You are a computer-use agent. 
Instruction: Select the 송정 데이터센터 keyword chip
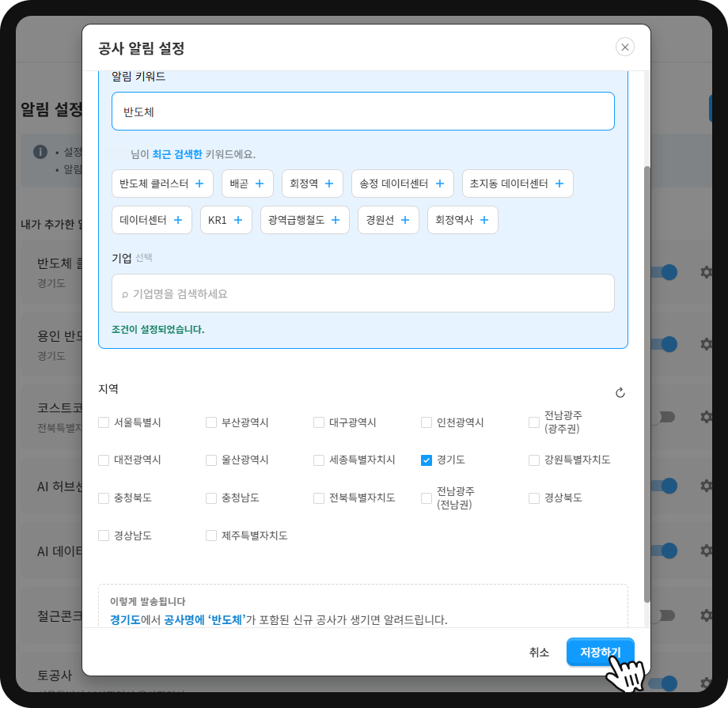403,184
